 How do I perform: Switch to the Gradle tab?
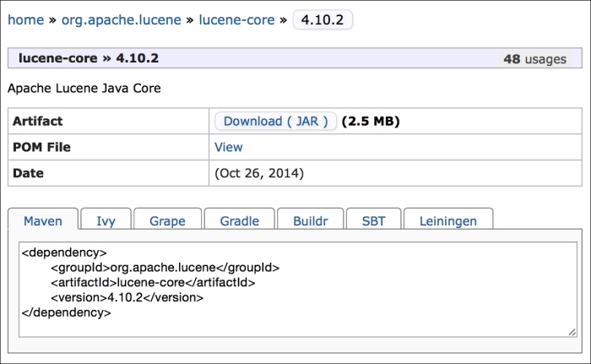pyautogui.click(x=239, y=220)
